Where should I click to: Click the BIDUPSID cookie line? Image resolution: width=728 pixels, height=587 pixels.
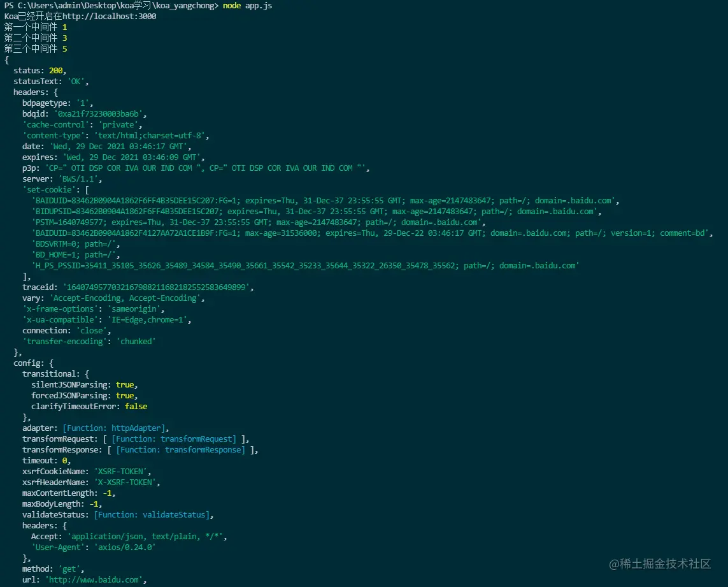click(x=317, y=212)
